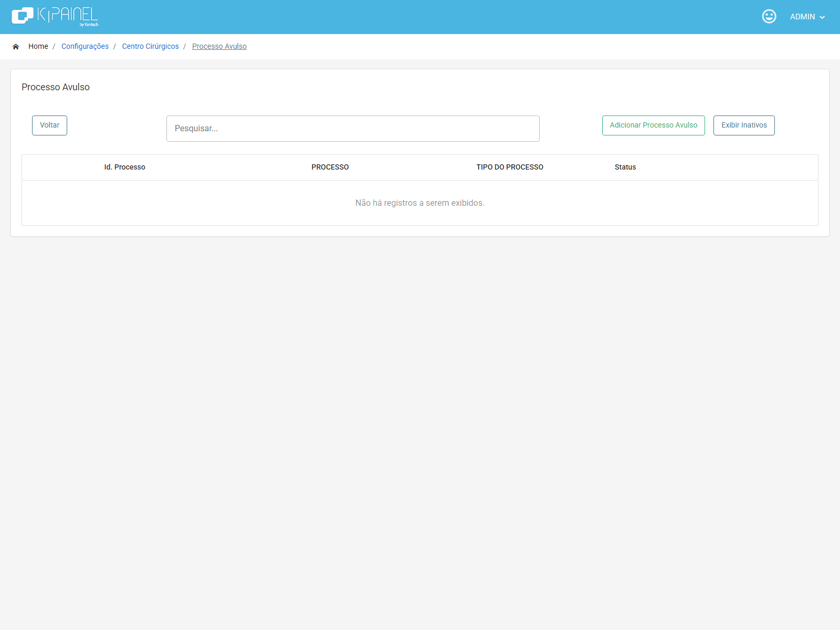
Task: Click the PROCESSO column header
Action: (x=330, y=167)
